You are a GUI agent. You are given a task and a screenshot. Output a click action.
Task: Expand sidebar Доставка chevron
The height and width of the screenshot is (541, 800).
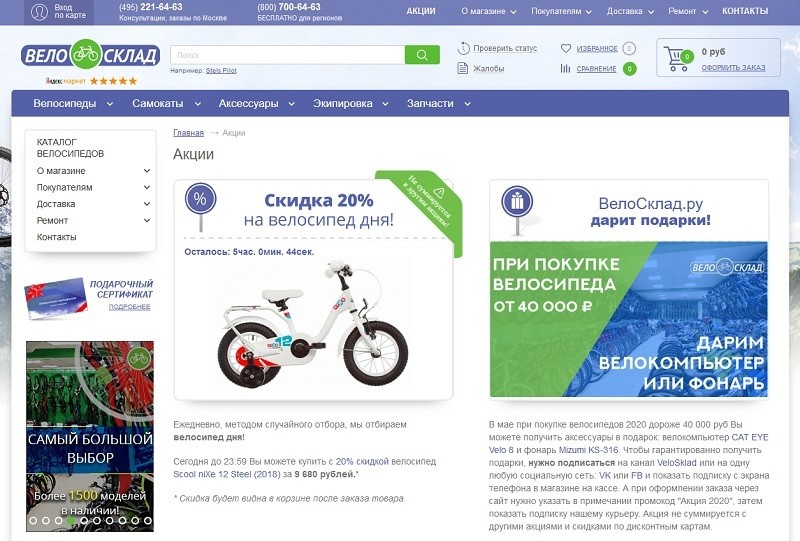point(147,204)
